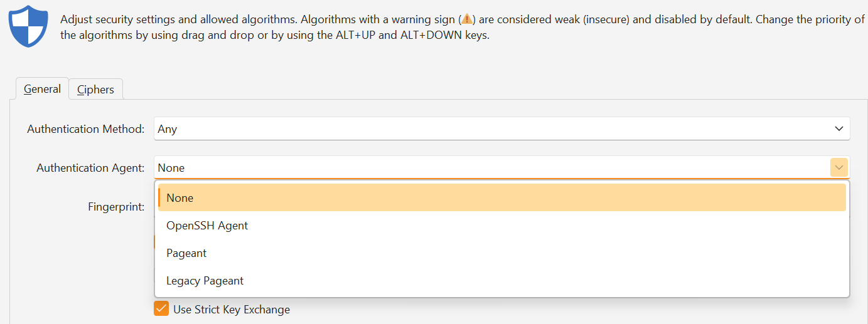Viewport: 868px width, 324px height.
Task: Select the General tab
Action: (x=42, y=88)
